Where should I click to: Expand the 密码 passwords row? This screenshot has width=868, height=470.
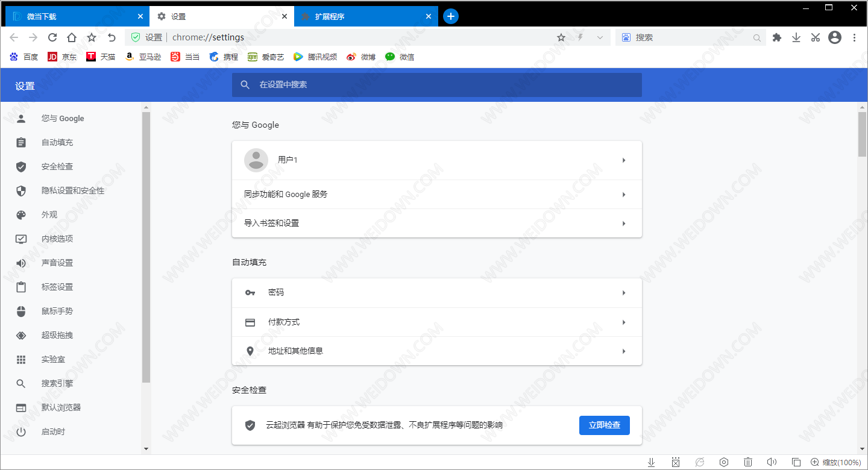[x=437, y=293]
